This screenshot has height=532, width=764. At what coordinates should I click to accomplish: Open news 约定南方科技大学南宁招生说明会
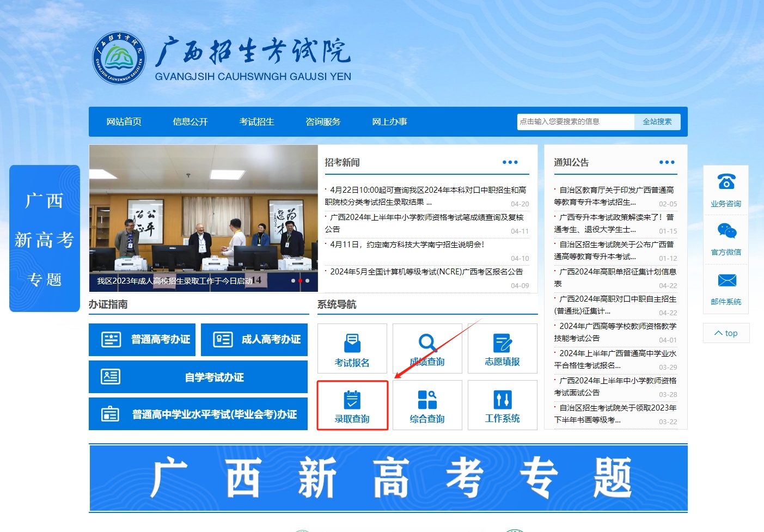[x=407, y=244]
